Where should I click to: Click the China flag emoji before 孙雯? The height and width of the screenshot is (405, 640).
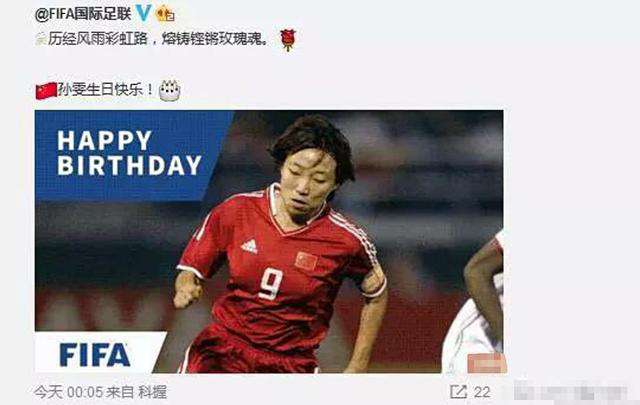46,90
